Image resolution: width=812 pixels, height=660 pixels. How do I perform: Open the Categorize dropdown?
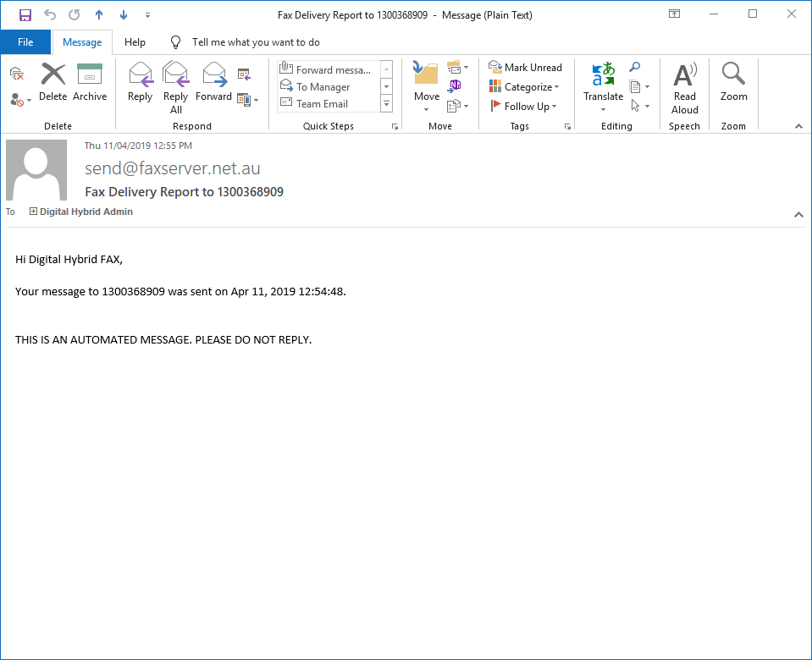pyautogui.click(x=525, y=87)
